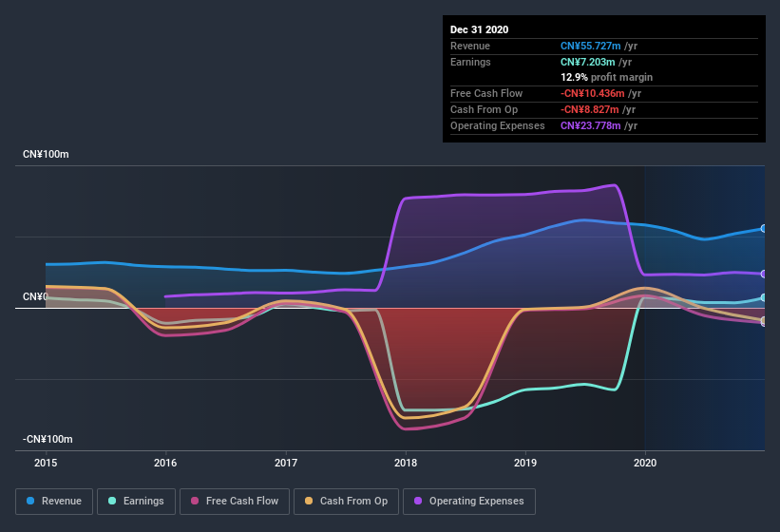Toggle the Operating Expenses legend item
Screen dimensions: 780x532
tap(469, 502)
